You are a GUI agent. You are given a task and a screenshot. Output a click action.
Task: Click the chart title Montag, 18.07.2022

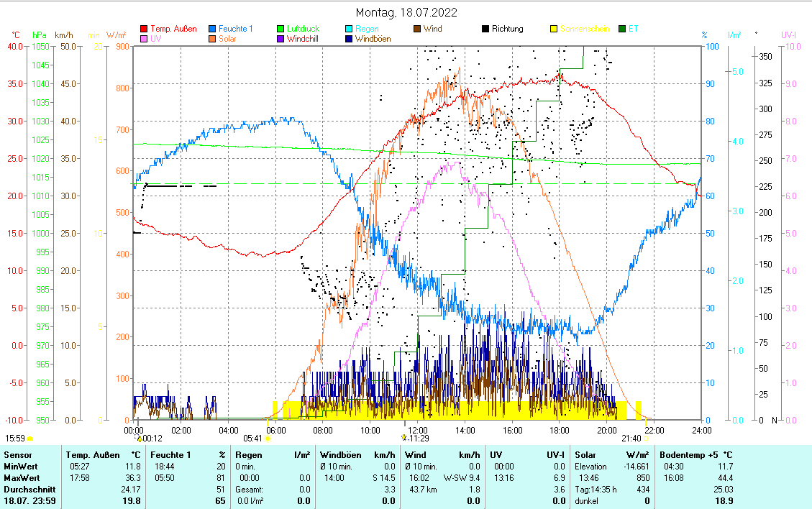click(406, 13)
